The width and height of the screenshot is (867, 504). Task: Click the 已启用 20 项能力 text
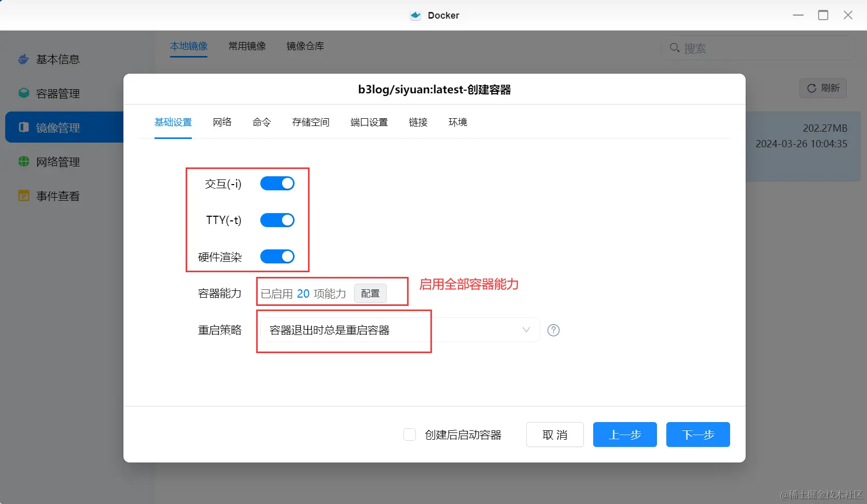tap(303, 294)
